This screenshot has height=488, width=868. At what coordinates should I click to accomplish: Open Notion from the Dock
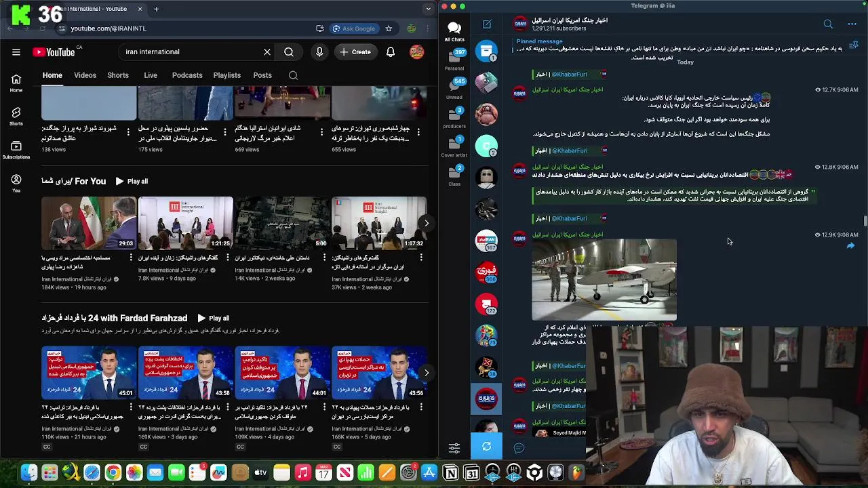click(x=450, y=472)
